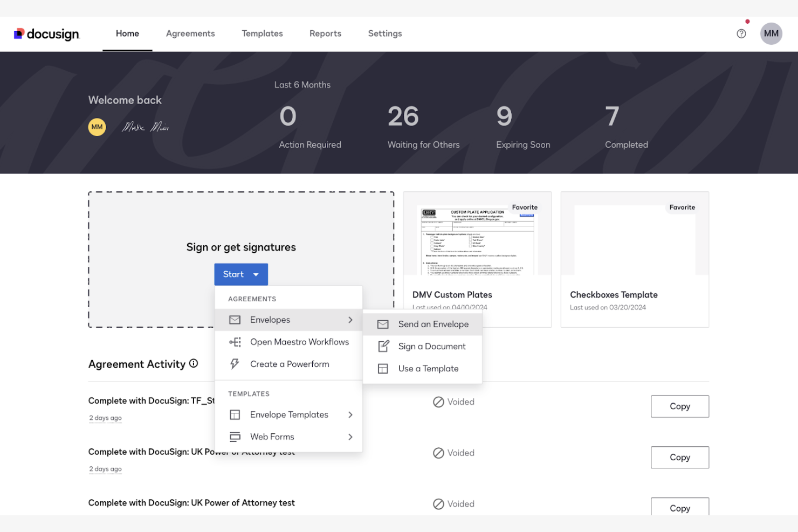Click the Envelopes mail icon
The width and height of the screenshot is (798, 532).
point(235,320)
